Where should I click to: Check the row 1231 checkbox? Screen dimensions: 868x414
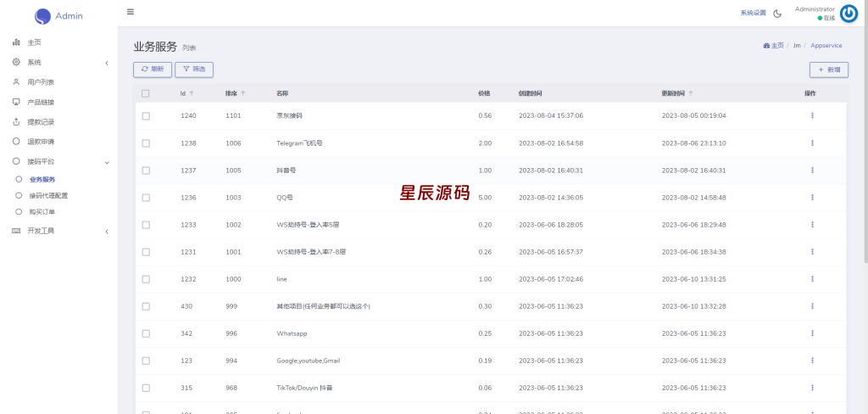[x=146, y=252]
